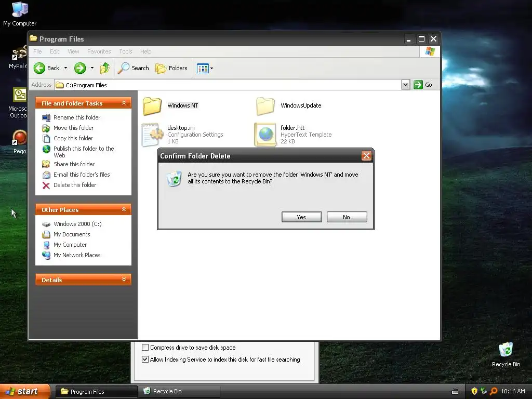Click Delete this folder link

pos(75,185)
